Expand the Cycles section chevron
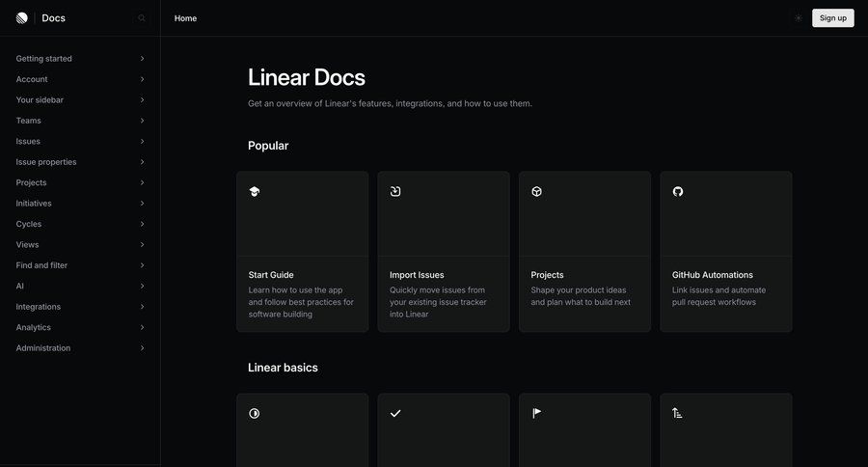This screenshot has height=467, width=868. (x=143, y=224)
